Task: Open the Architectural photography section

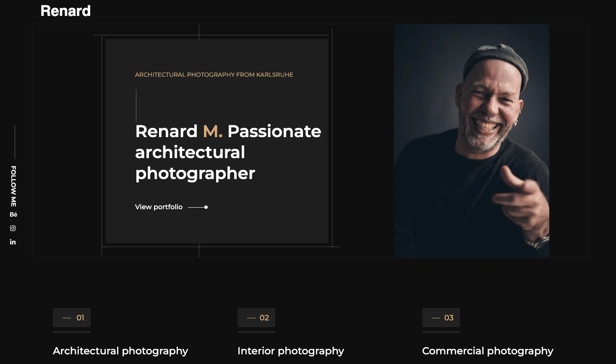Action: [x=120, y=351]
